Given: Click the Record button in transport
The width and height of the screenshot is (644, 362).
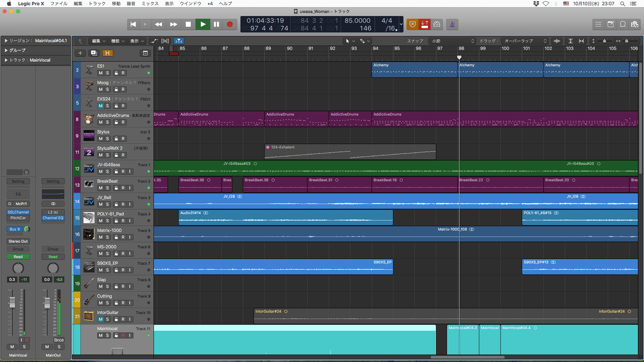Looking at the screenshot, I should (x=230, y=24).
